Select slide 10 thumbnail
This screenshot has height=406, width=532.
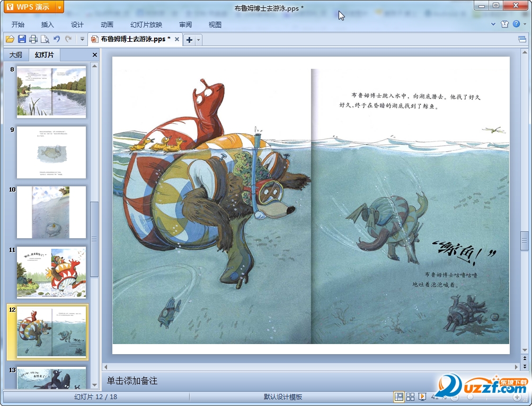pyautogui.click(x=51, y=212)
